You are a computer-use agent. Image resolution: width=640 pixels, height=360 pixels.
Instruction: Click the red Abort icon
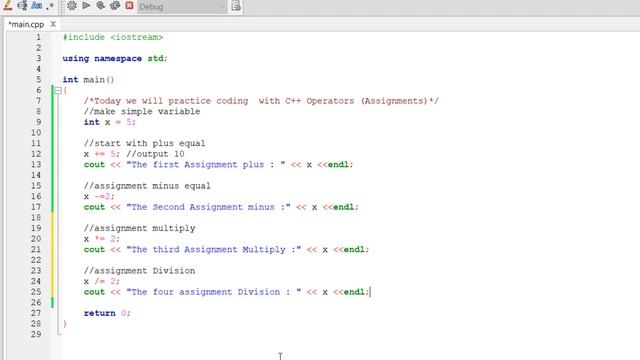[129, 6]
